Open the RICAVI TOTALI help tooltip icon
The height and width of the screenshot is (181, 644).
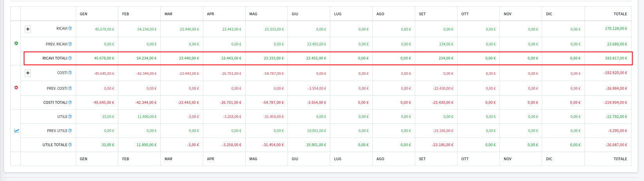coord(70,58)
